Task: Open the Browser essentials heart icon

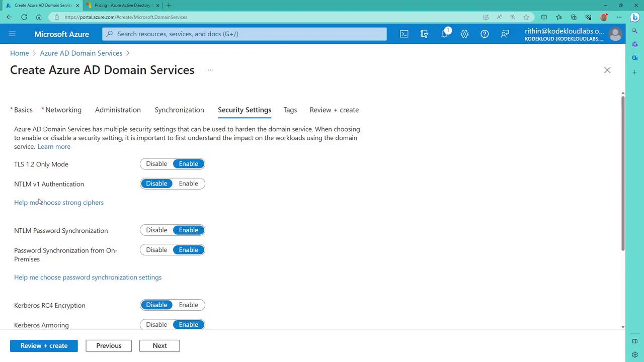Action: [x=588, y=17]
